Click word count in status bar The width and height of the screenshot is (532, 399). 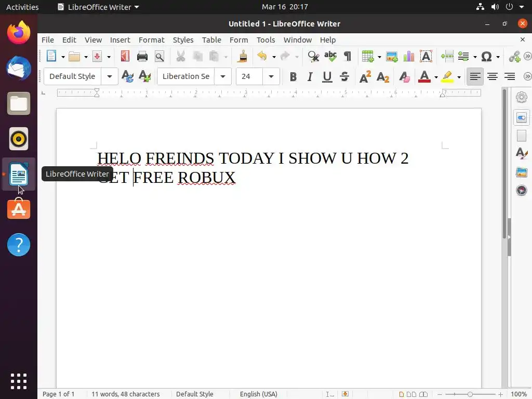click(126, 394)
